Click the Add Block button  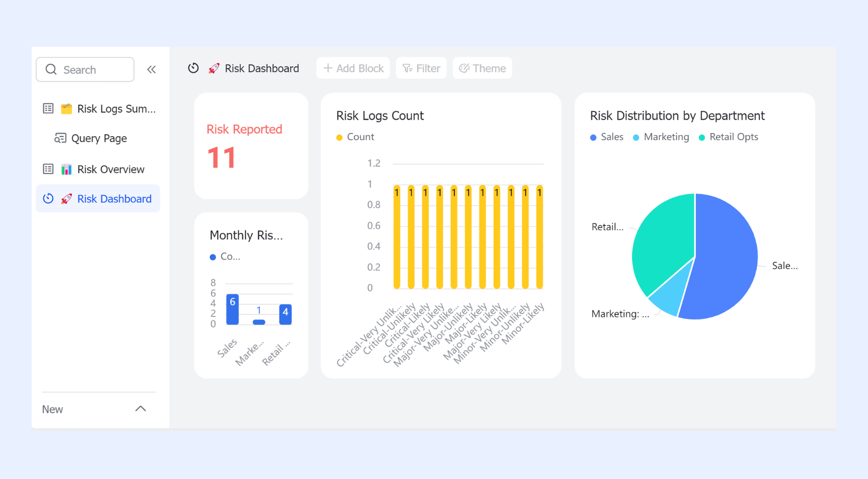(353, 68)
